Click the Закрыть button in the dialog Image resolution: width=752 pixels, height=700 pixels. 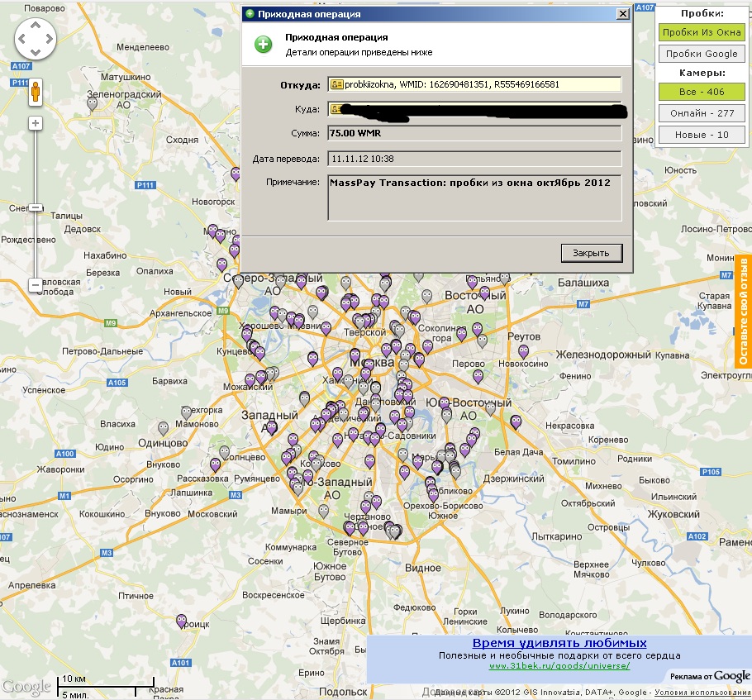coord(592,253)
